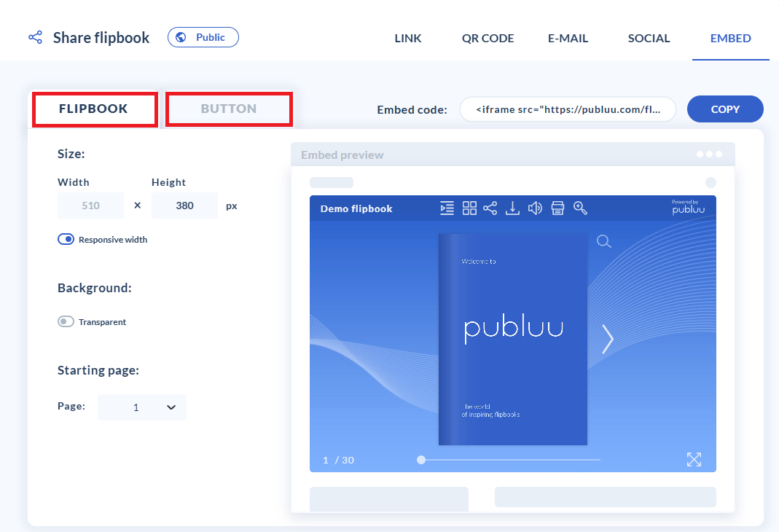
Task: Click the Width input field
Action: (91, 206)
